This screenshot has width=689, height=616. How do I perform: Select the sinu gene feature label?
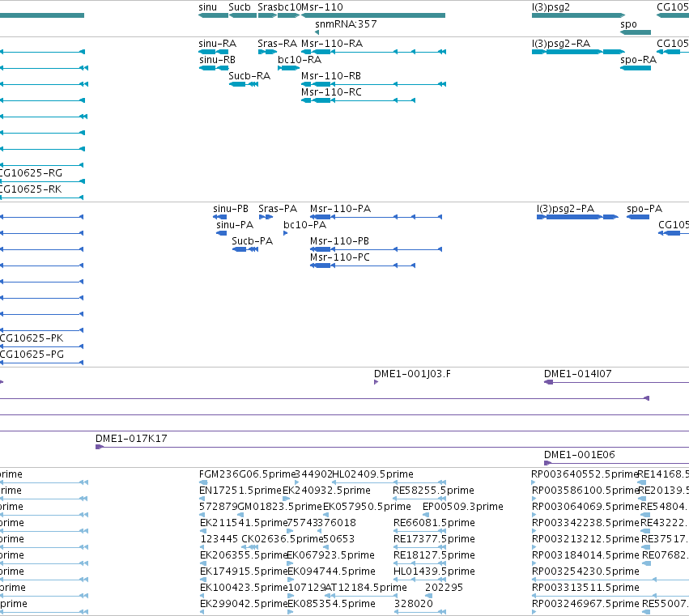(x=207, y=7)
